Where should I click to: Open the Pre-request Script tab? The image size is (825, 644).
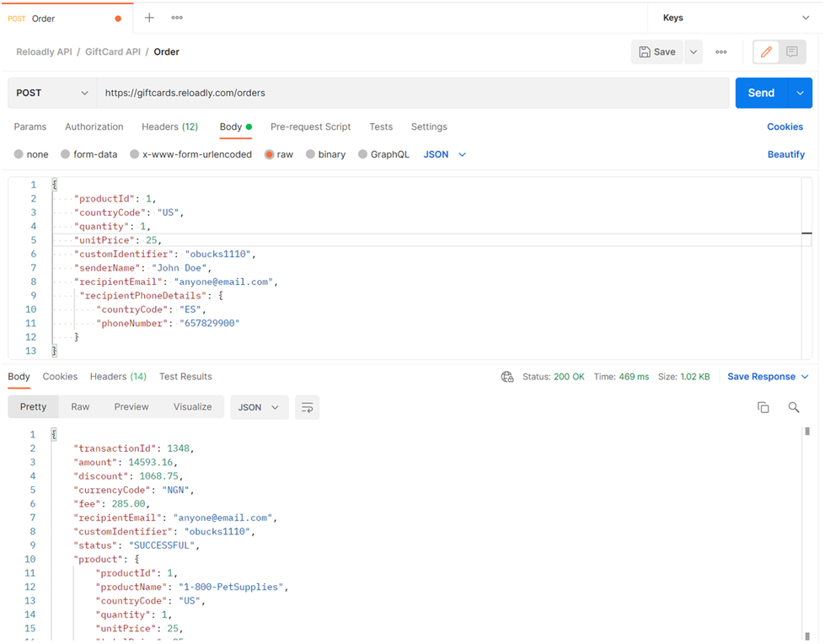click(x=310, y=126)
